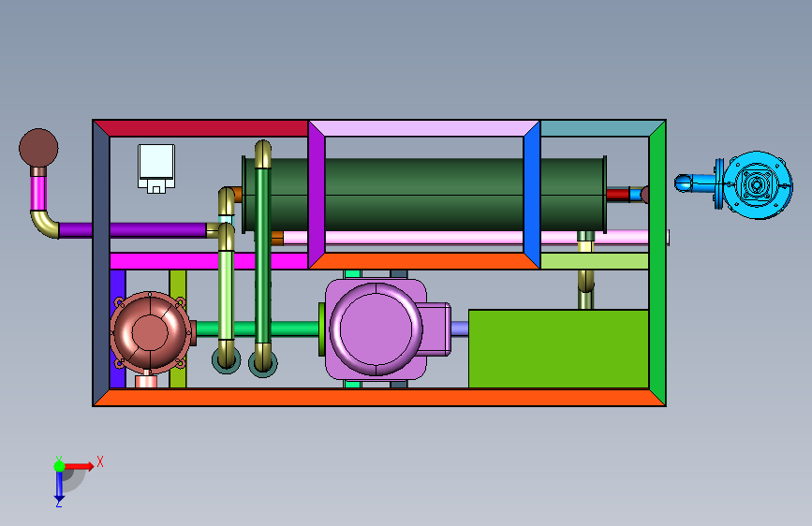Select the magenta vertical pipe below the brown sphere
Viewport: 812px width, 526px height.
point(38,193)
